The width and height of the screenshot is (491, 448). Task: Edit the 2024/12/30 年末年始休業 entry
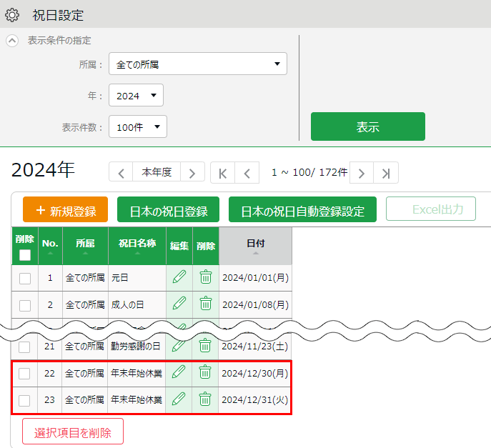[179, 372]
